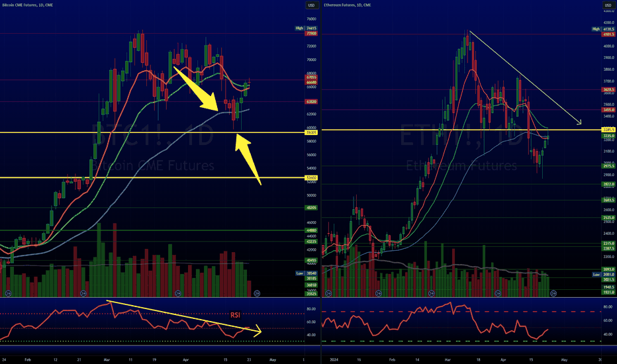This screenshot has height=364, width=617.
Task: Select the green 2683.5 price label
Action: tap(608, 200)
